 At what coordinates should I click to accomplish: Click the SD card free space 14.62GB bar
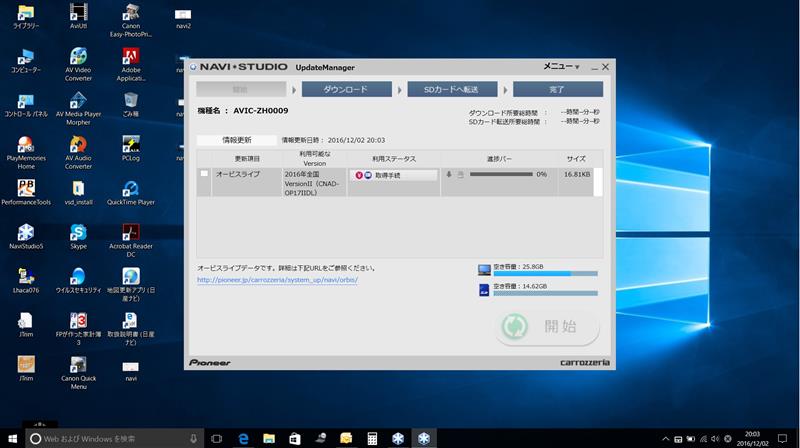[x=545, y=293]
